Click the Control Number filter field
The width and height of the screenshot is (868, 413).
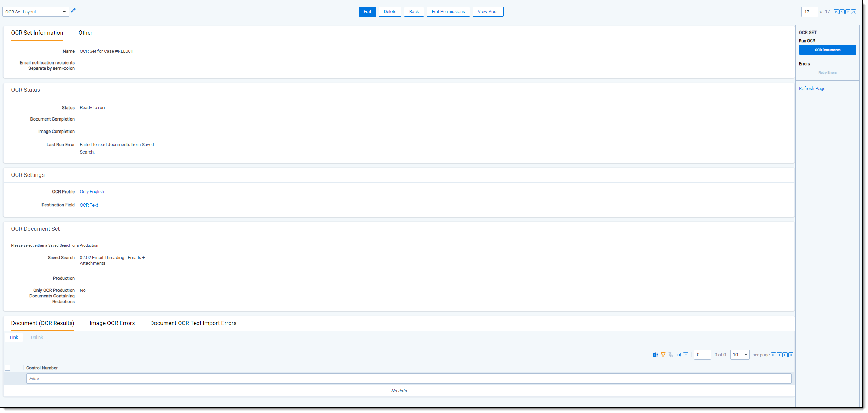408,379
